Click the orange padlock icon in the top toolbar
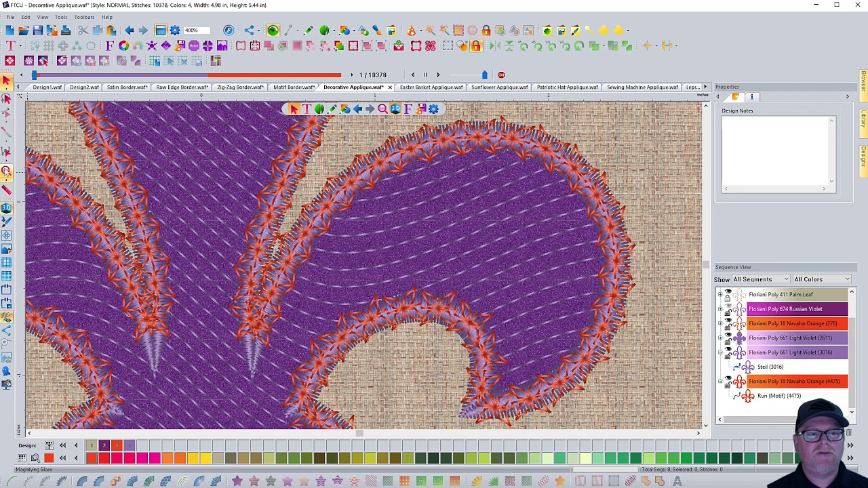Screen dimensions: 868x488 click(x=486, y=30)
